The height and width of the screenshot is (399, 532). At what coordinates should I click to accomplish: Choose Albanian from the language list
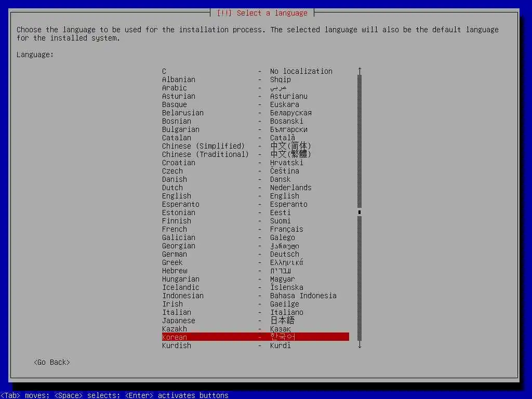tap(256, 79)
